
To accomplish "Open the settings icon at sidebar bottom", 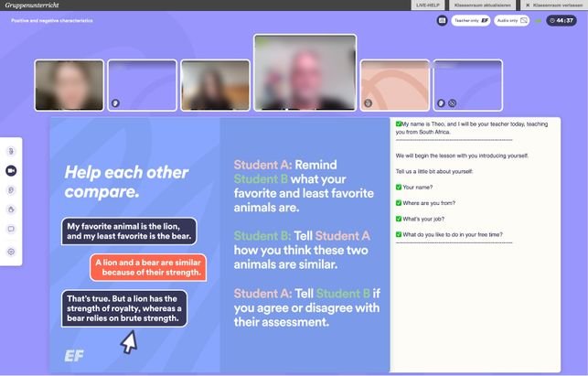I will pyautogui.click(x=11, y=251).
